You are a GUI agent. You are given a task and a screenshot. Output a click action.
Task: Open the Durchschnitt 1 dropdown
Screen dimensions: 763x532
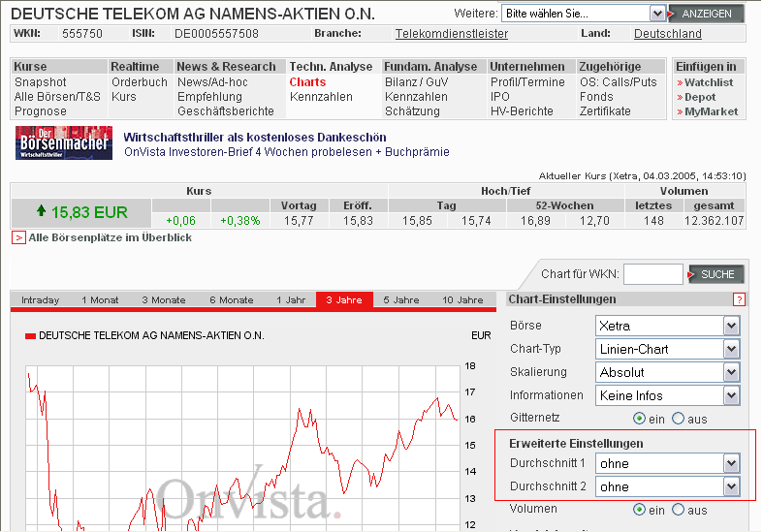[668, 463]
